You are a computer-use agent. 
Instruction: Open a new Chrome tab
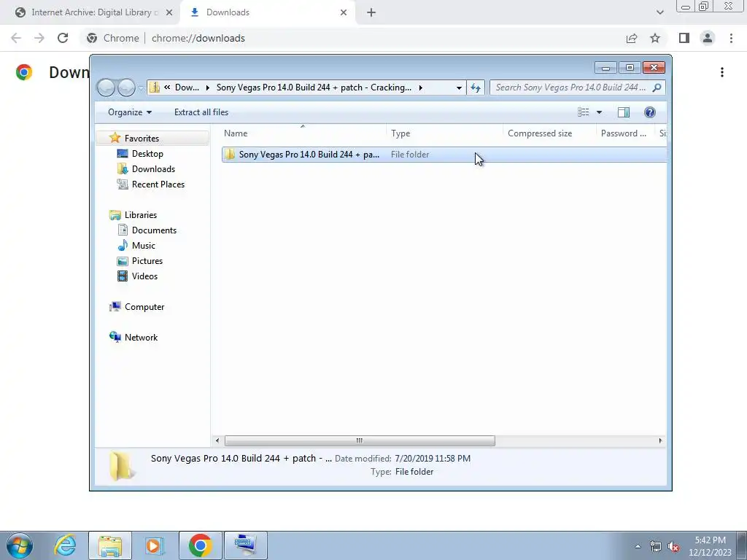tap(371, 13)
